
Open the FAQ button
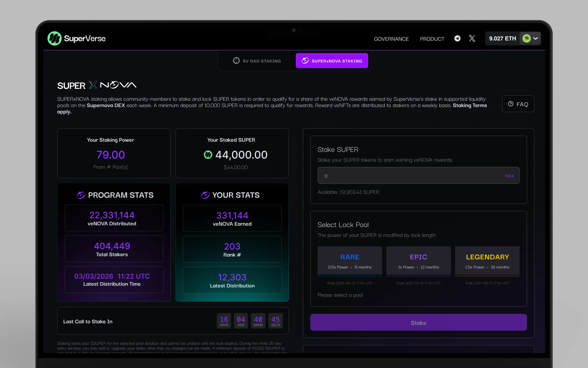(x=518, y=104)
